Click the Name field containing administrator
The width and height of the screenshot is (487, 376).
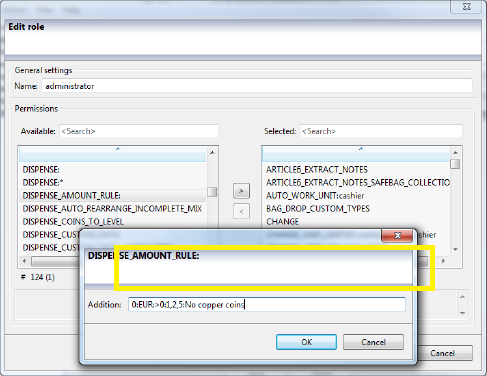(x=257, y=86)
